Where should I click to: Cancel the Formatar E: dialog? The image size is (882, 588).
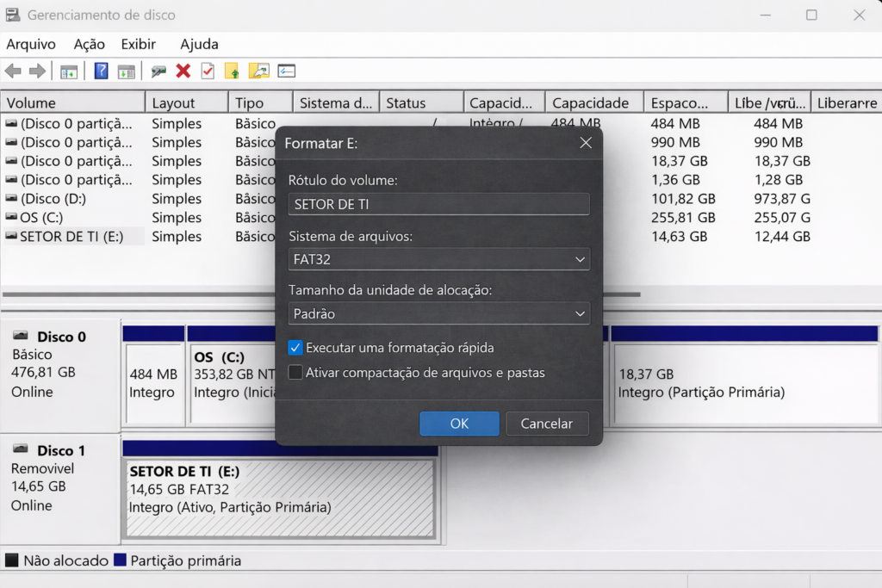[547, 423]
